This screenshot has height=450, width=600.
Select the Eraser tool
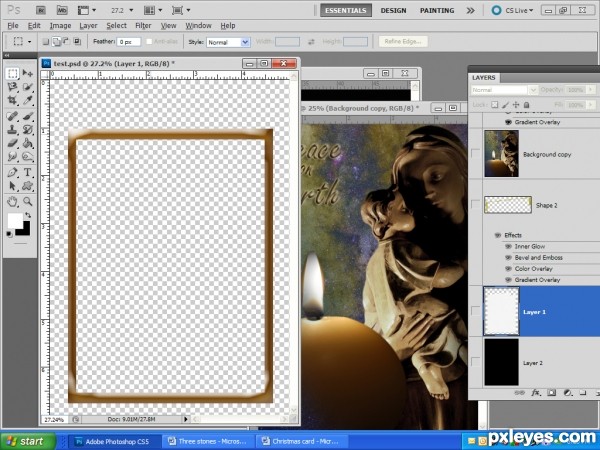tap(12, 143)
